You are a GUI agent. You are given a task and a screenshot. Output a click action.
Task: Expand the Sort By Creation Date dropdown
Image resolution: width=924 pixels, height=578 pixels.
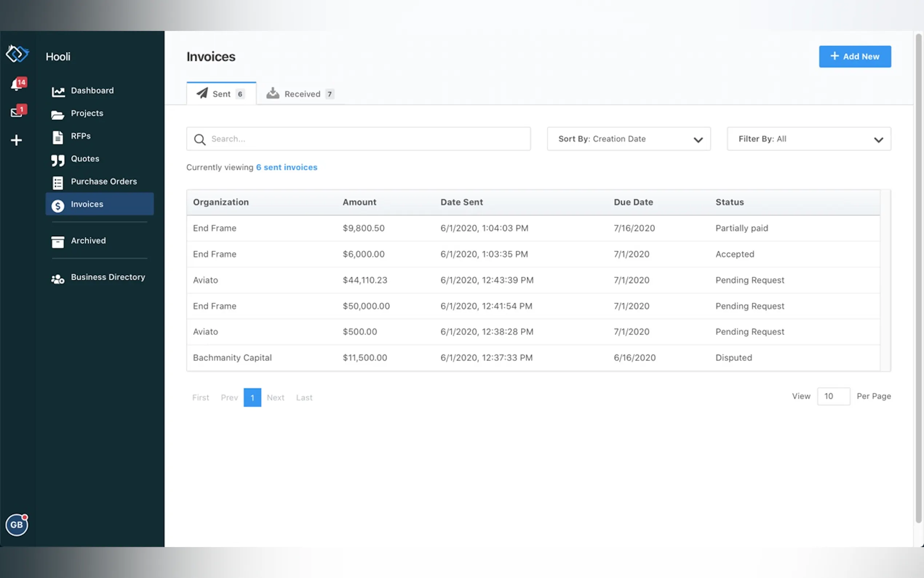[628, 139]
